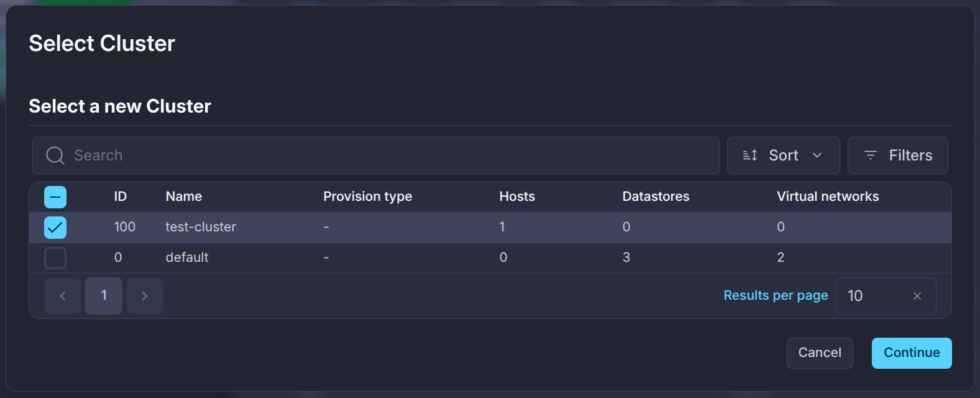Click the Provision type column header
Image resolution: width=980 pixels, height=398 pixels.
pos(368,197)
